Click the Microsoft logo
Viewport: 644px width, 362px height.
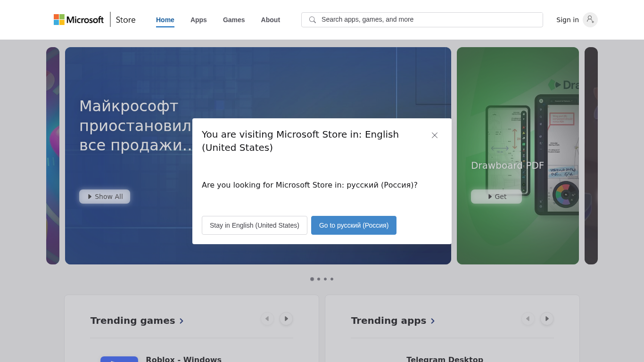click(x=79, y=20)
